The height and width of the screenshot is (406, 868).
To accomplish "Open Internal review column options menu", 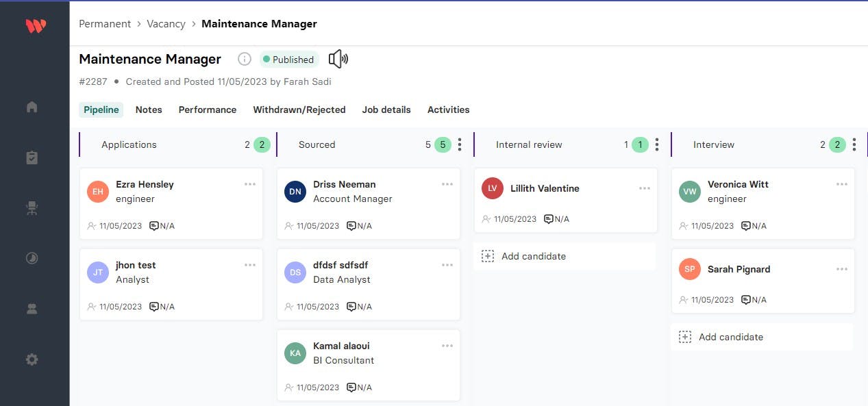I will click(657, 144).
